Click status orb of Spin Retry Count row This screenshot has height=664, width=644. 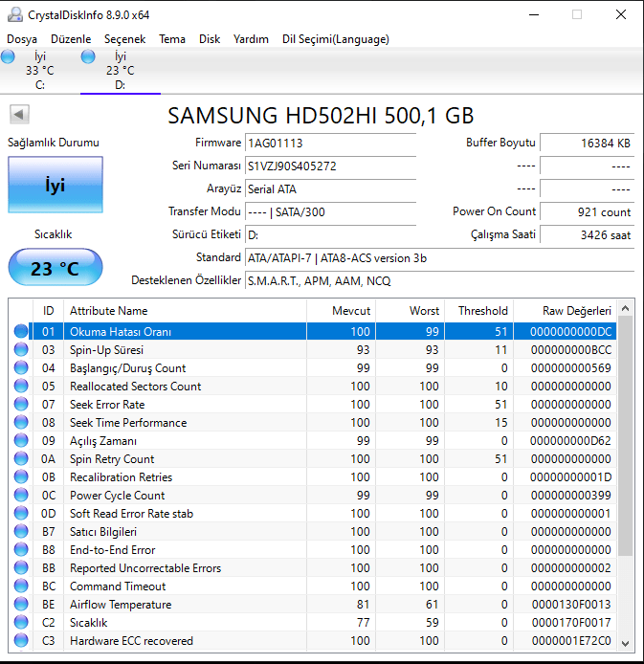click(21, 458)
